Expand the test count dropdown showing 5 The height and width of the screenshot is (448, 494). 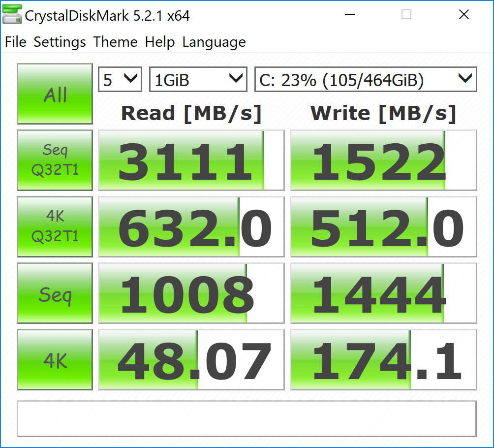click(x=120, y=79)
